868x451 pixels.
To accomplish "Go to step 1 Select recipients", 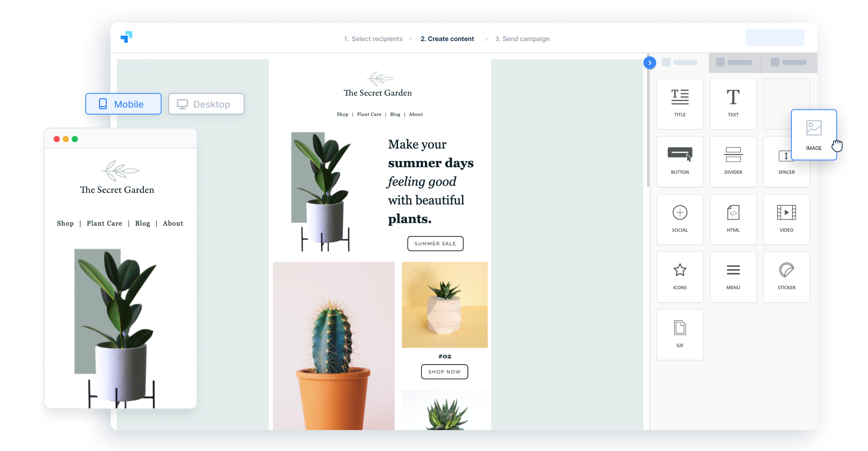I will pyautogui.click(x=373, y=39).
